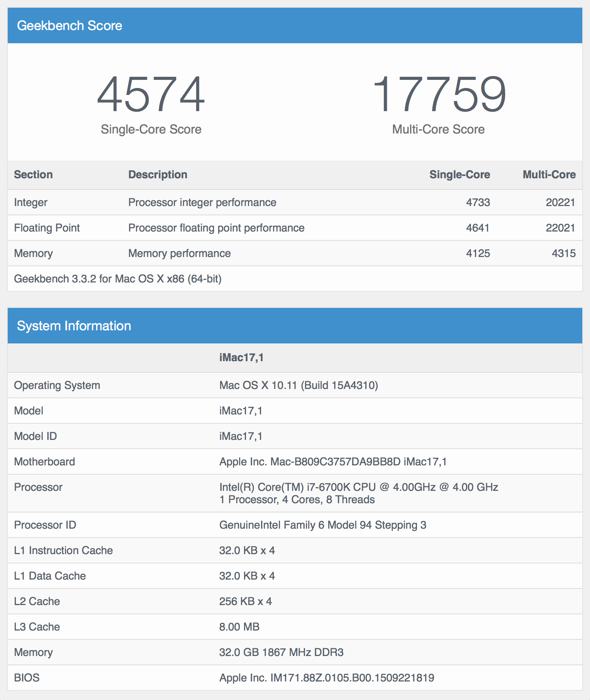Click the Single-Core Score label

[151, 129]
